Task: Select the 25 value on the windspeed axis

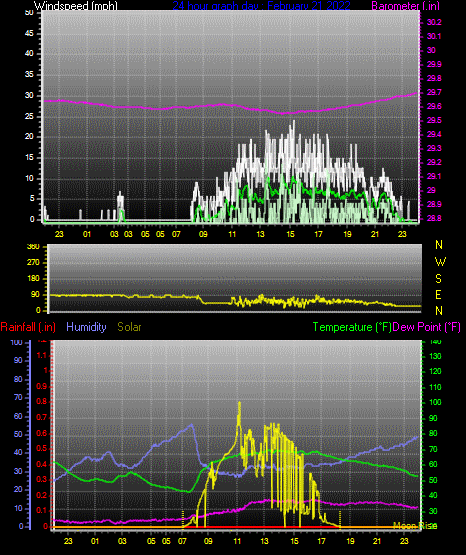Action: tap(29, 116)
